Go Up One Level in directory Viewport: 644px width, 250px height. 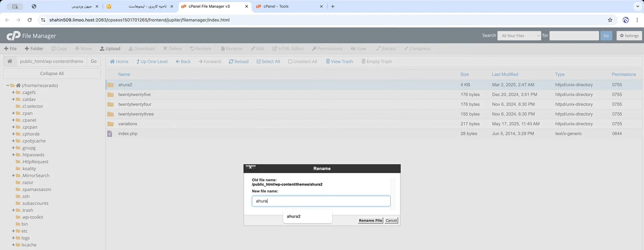[x=152, y=61]
